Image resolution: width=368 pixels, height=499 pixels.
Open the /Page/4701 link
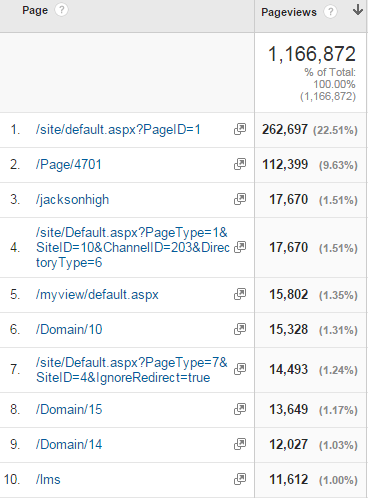click(x=69, y=164)
